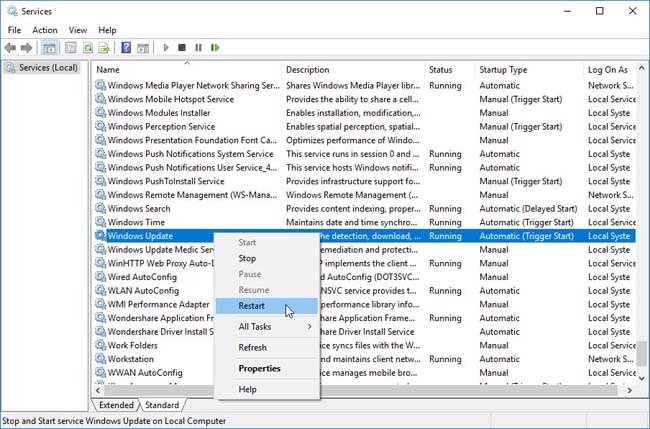This screenshot has height=429, width=650.
Task: Select Windows Push Notifications System Service
Action: tap(365, 154)
